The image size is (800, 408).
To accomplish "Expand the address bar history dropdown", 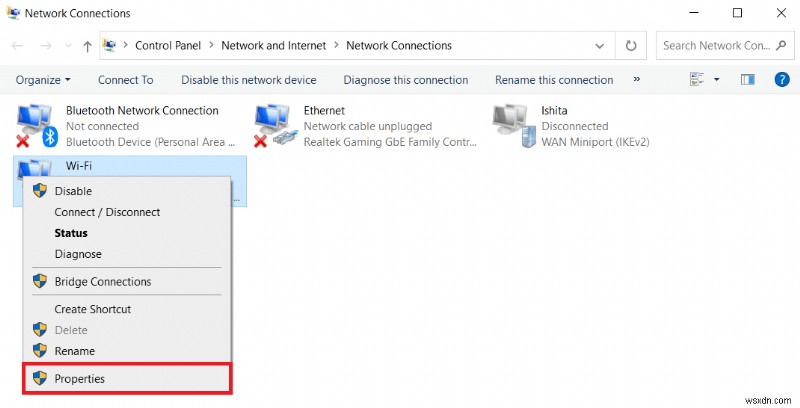I will point(600,46).
